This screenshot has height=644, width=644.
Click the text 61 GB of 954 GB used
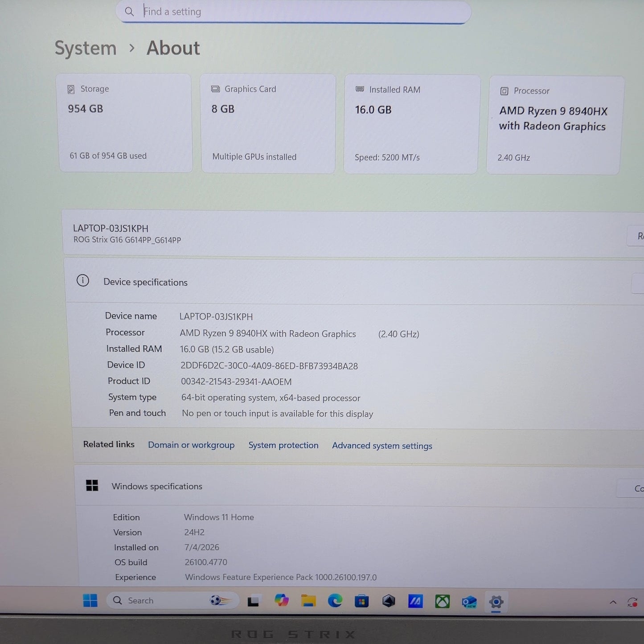click(108, 156)
